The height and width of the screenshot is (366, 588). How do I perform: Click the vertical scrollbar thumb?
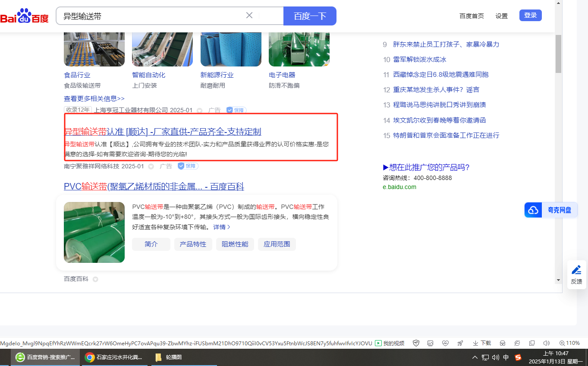pos(558,53)
